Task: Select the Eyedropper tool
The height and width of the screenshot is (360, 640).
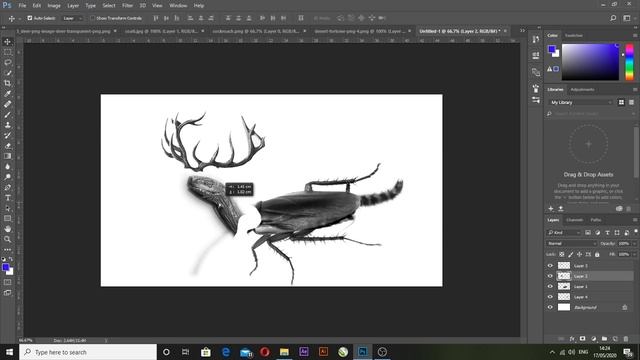Action: coord(7,93)
